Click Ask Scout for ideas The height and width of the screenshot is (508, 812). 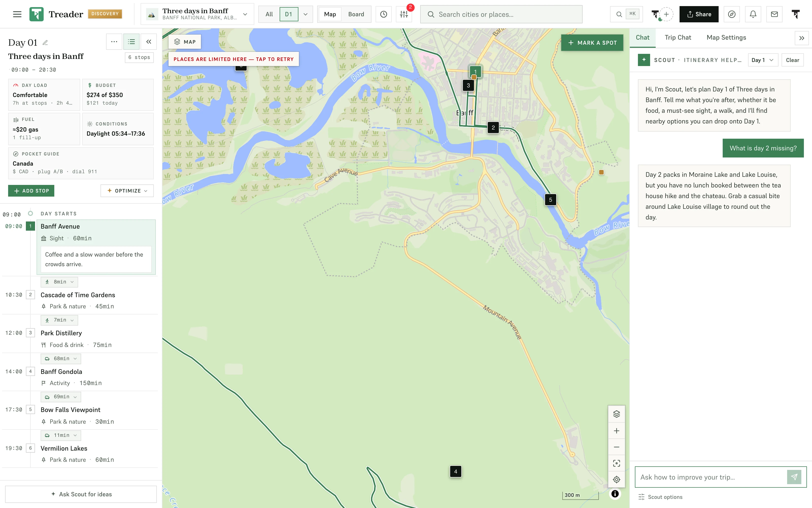click(81, 494)
